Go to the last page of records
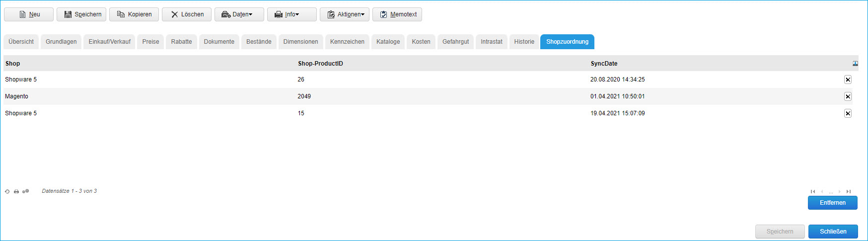 849,191
